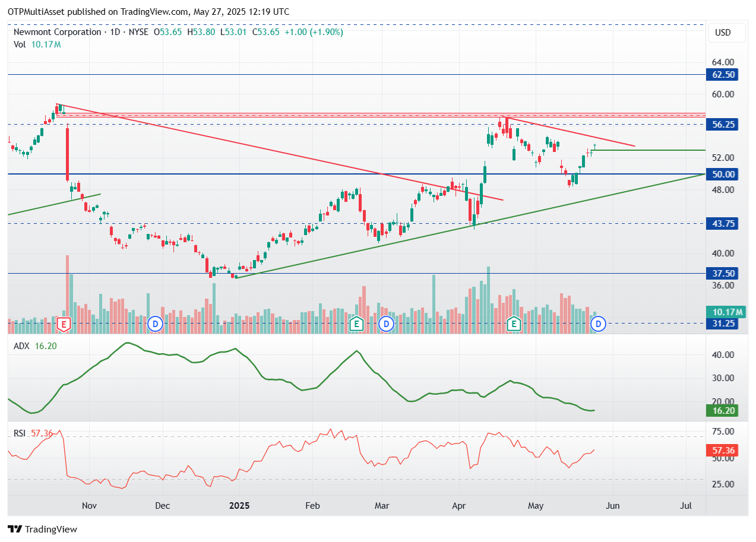Screen dimensions: 756x542
Task: Click the H53.80 high value
Action: click(202, 32)
